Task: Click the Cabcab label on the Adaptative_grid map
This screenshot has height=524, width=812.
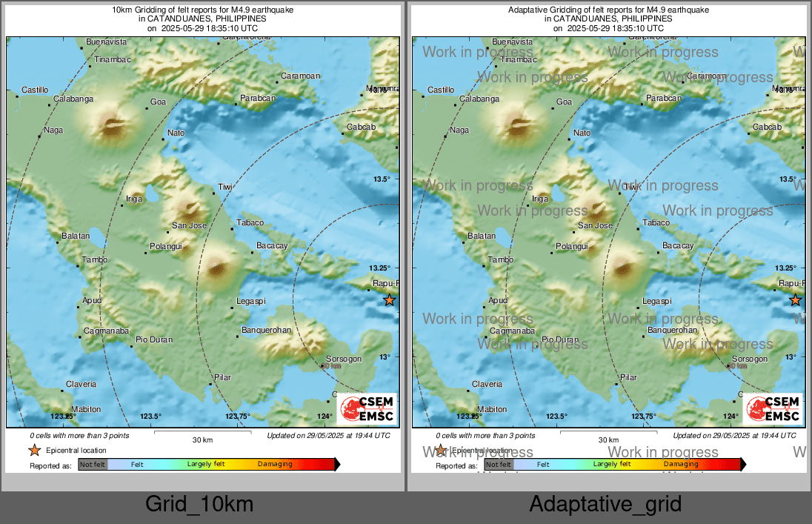Action: pyautogui.click(x=767, y=127)
